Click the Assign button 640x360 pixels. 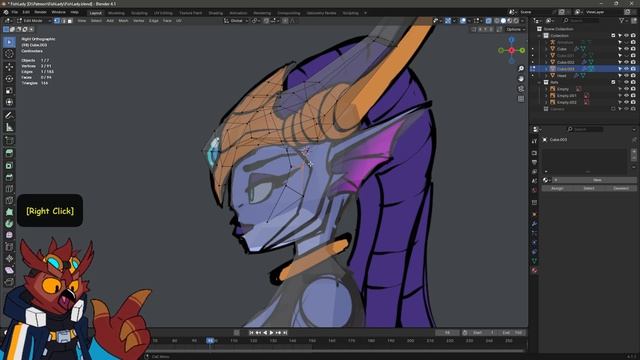point(557,189)
